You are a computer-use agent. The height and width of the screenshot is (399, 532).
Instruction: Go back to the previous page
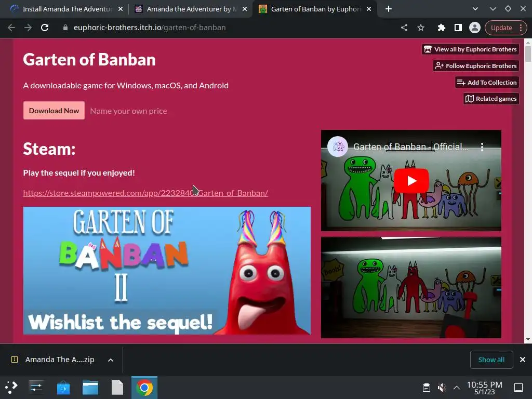tap(11, 28)
